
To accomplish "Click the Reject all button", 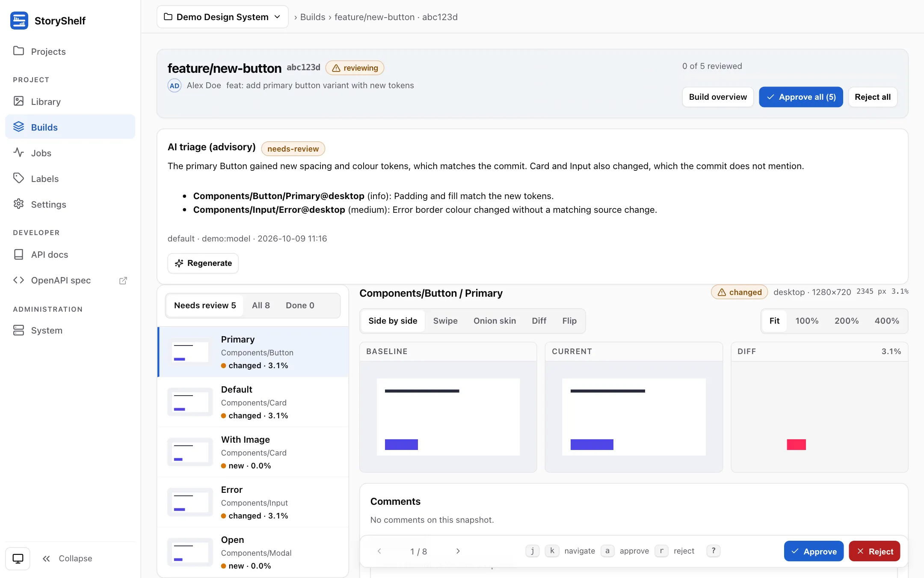I will coord(873,97).
